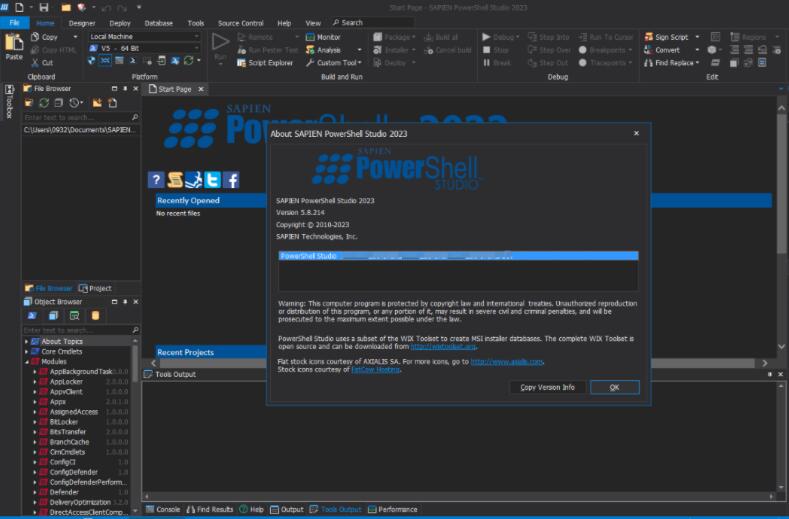This screenshot has height=519, width=789.
Task: Expand the Core Cmdlets tree node
Action: tap(27, 351)
